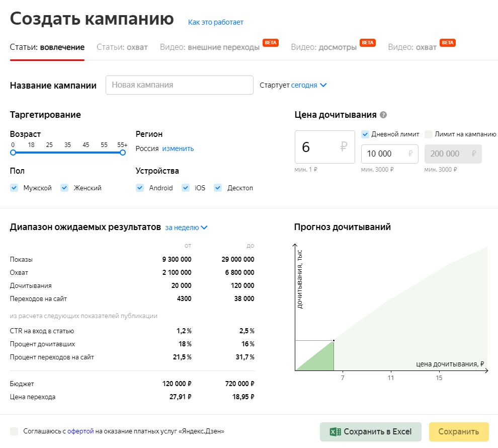
Task: Expand the за неделю period dropdown
Action: [186, 228]
